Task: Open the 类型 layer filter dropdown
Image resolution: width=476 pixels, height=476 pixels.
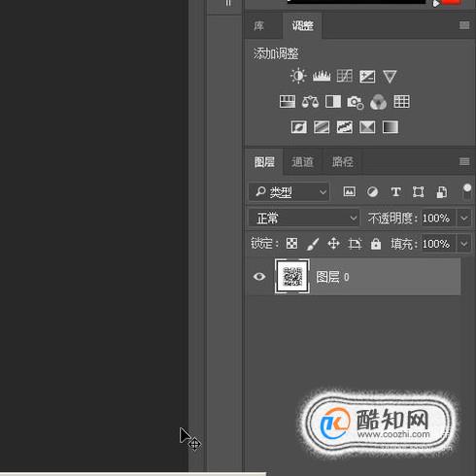Action: tap(289, 192)
